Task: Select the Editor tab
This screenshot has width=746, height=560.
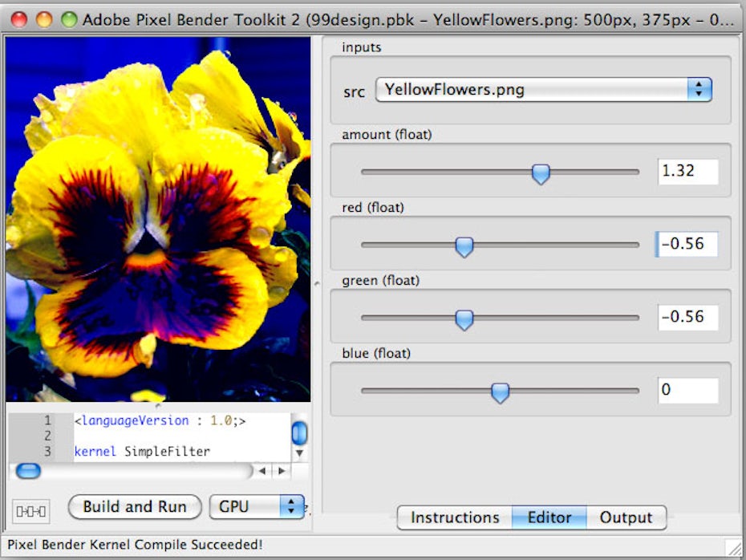Action: 549,517
